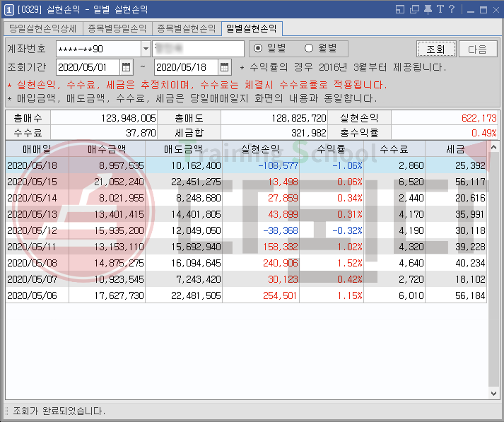
Task: Expand the account number dropdown
Action: point(146,49)
